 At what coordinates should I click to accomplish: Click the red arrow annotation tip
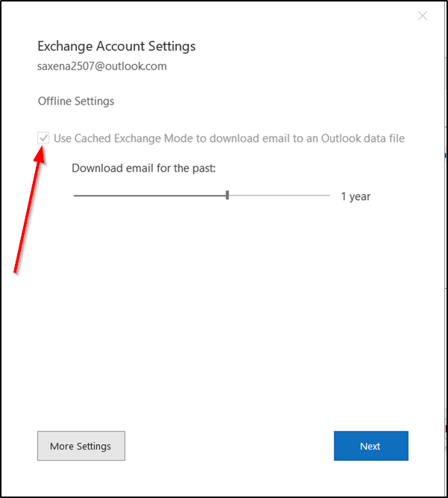coord(42,149)
